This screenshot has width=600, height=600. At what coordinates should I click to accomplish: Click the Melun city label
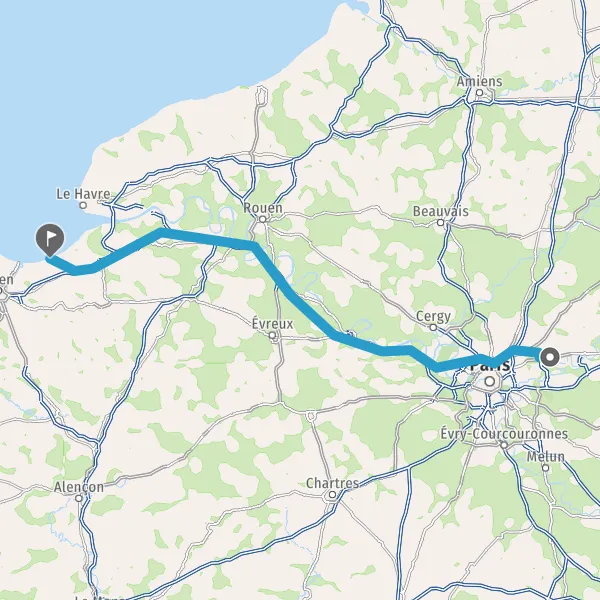click(x=546, y=457)
